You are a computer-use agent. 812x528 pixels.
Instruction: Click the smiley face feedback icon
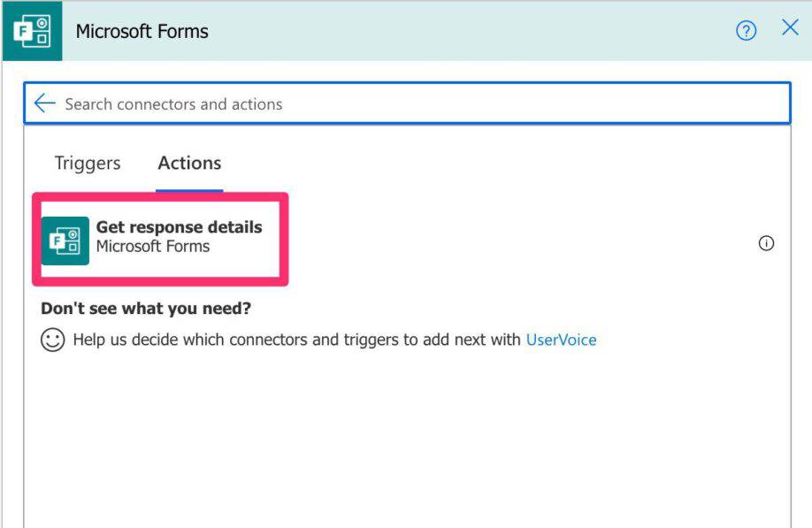(x=53, y=341)
